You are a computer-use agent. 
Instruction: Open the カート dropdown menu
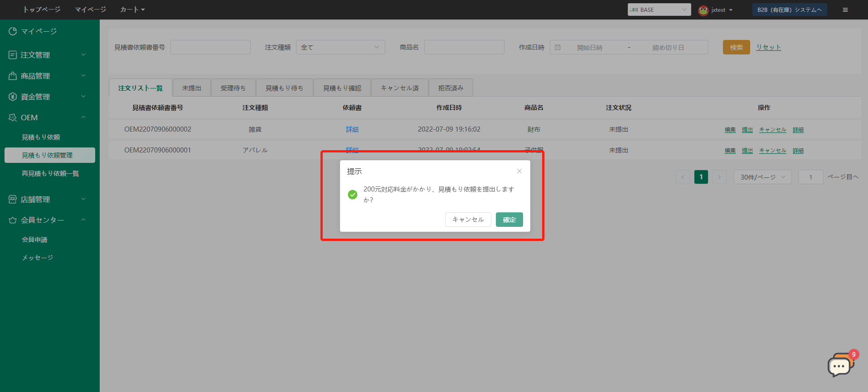(132, 10)
